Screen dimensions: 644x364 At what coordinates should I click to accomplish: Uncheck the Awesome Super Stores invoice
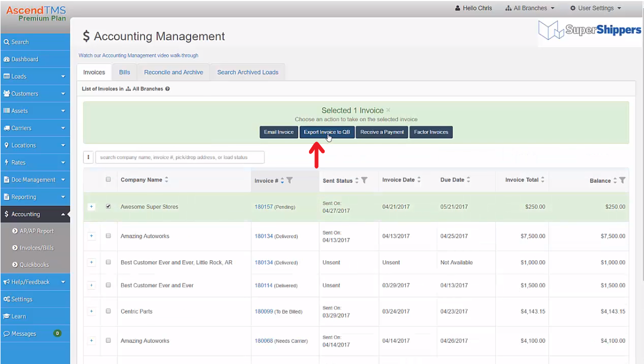tap(109, 207)
